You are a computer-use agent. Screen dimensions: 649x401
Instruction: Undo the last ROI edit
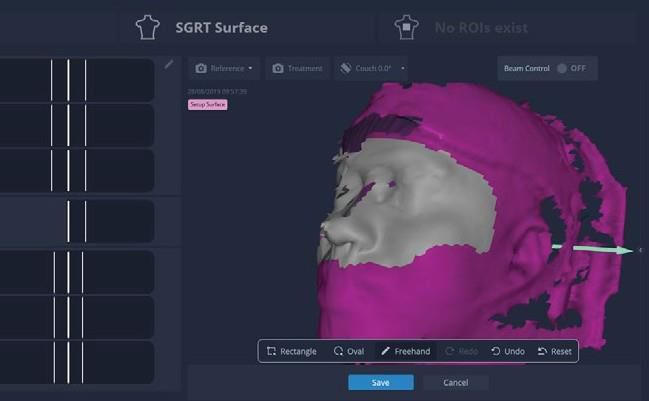(x=508, y=351)
